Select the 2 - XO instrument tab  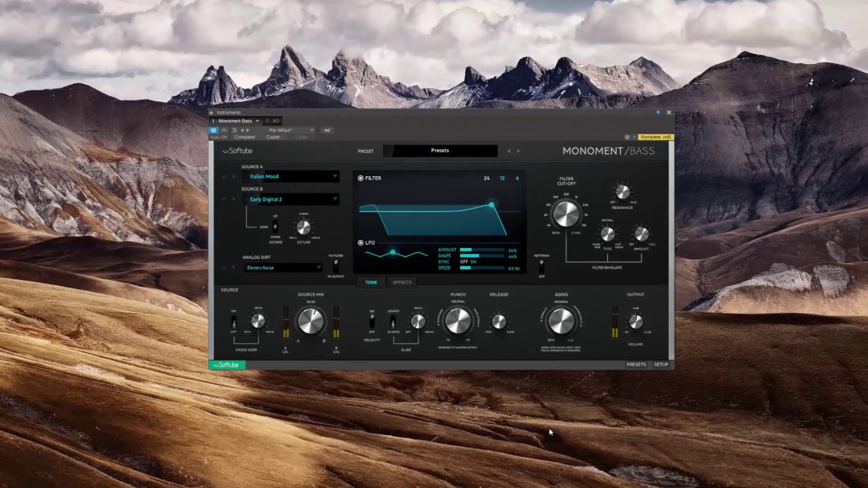coord(273,121)
